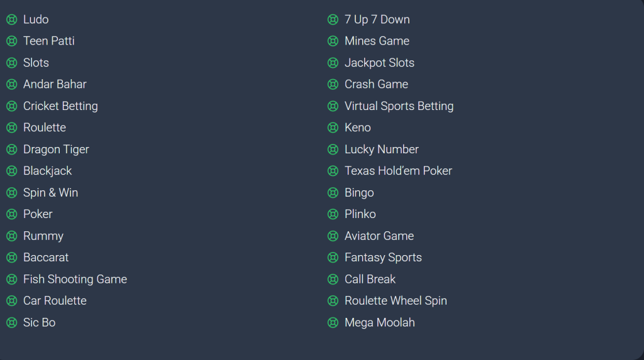Click the green icon beside Ludo
The height and width of the screenshot is (360, 644).
11,19
